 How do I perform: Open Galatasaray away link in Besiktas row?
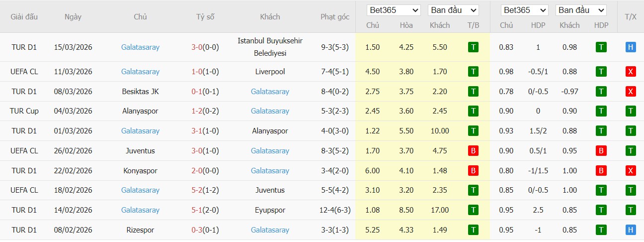click(x=270, y=92)
